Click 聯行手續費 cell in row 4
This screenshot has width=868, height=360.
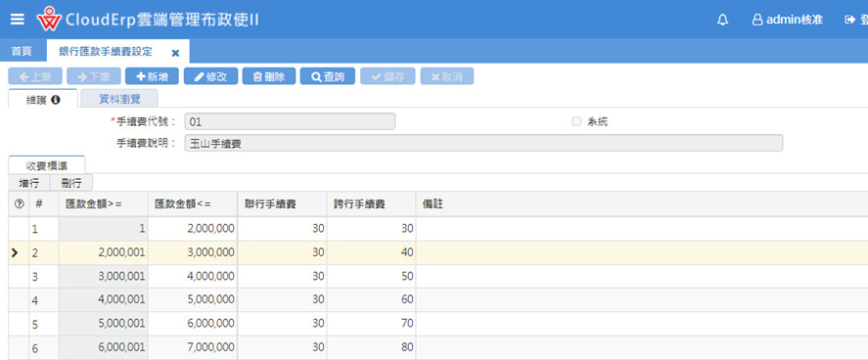pos(283,299)
